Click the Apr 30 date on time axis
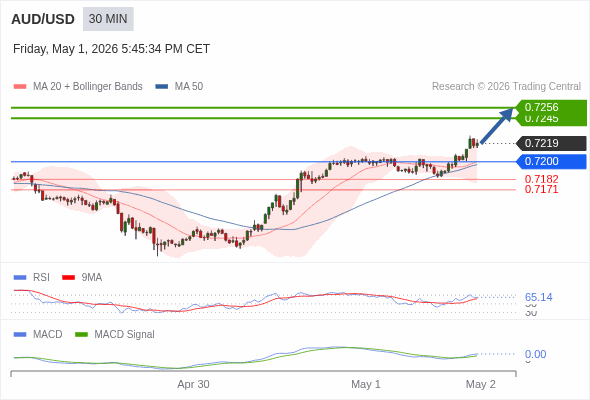590x400 pixels. coord(193,384)
